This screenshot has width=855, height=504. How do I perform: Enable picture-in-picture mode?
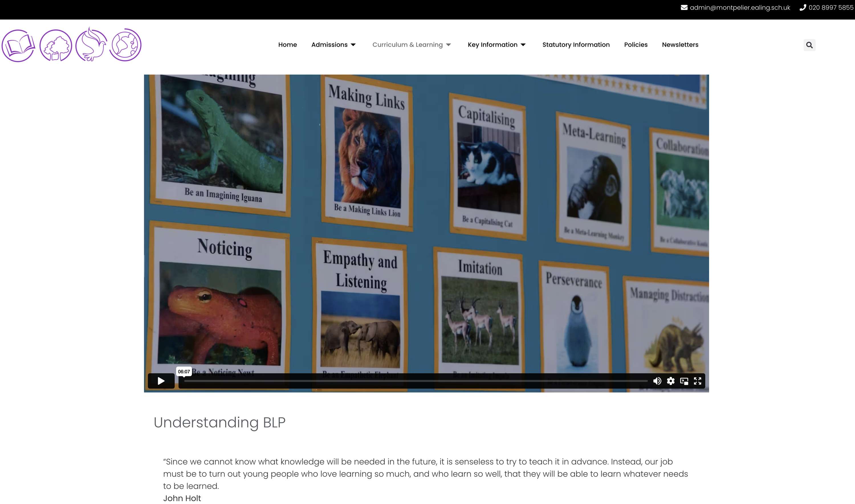[684, 381]
